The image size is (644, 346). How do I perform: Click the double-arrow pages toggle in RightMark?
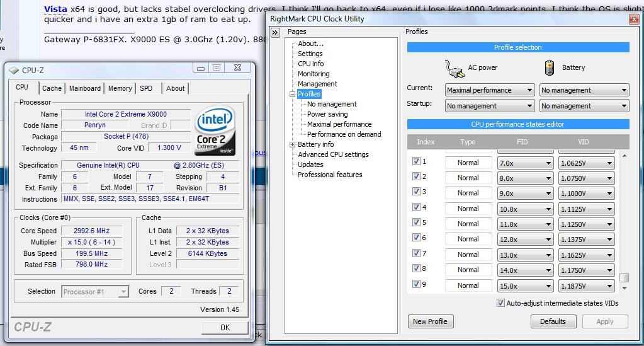pyautogui.click(x=275, y=33)
